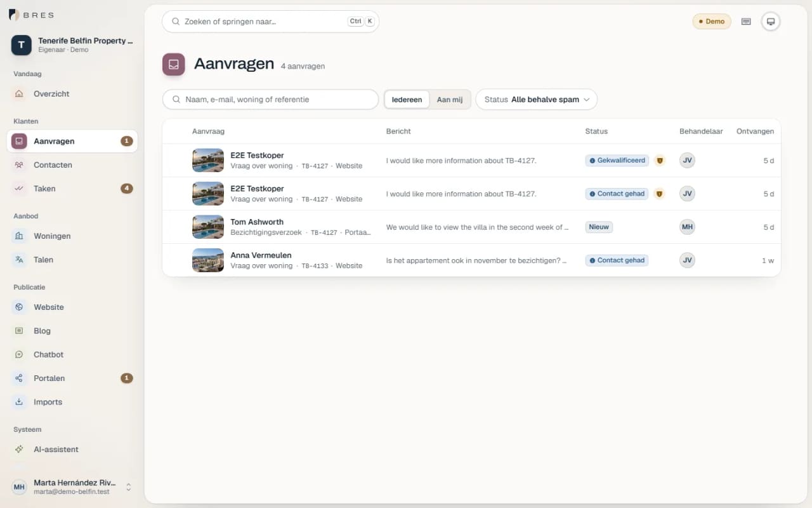Open the Tenerife Belfin Property workspace switcher
The width and height of the screenshot is (812, 508).
72,45
